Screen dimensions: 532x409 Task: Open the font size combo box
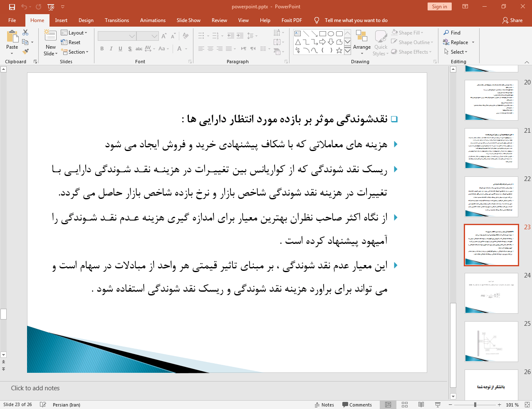coord(147,36)
